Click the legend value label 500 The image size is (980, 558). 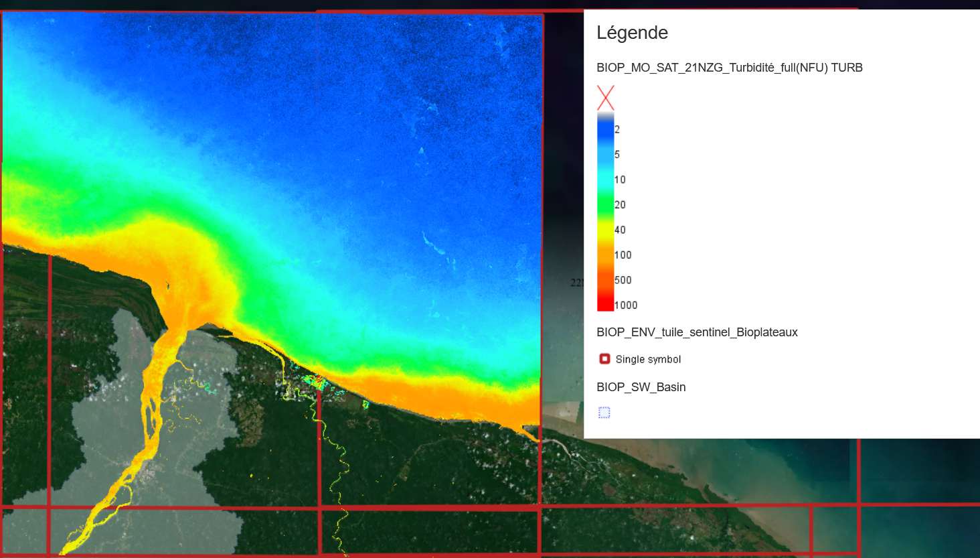coord(623,280)
